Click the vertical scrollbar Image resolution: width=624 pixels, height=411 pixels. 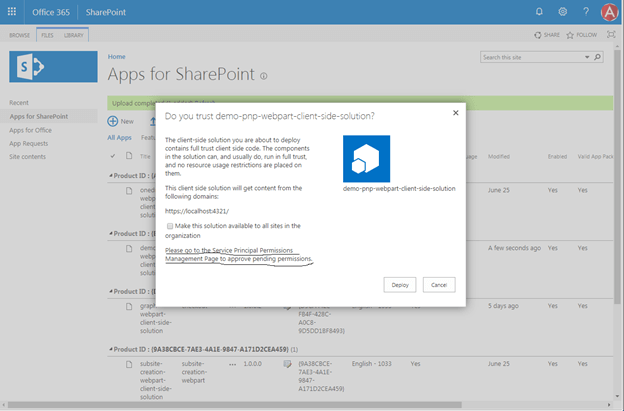click(618, 177)
